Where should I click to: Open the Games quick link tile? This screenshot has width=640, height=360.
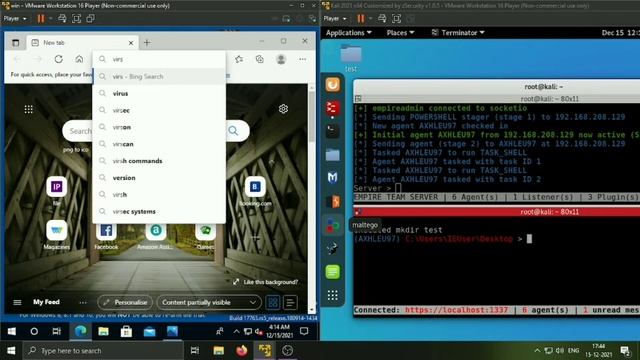(205, 231)
